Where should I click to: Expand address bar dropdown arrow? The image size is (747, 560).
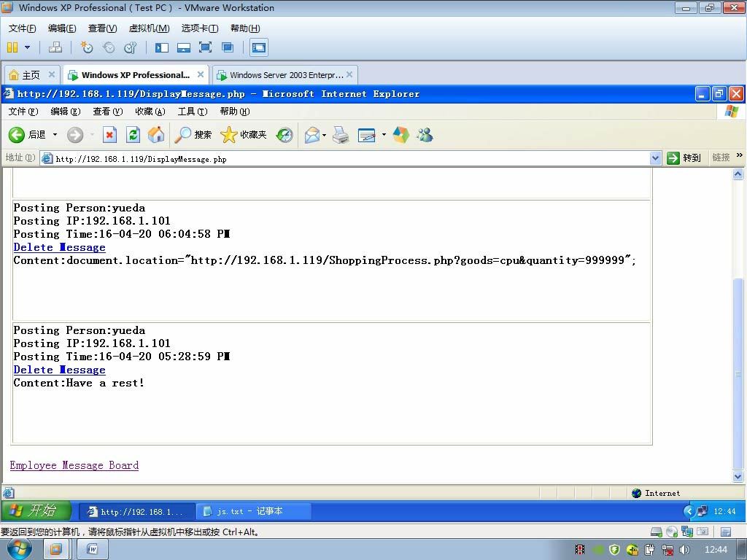tap(656, 158)
